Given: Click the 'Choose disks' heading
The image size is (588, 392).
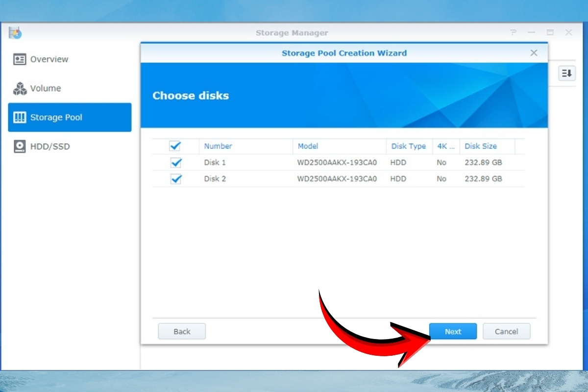Looking at the screenshot, I should (191, 96).
